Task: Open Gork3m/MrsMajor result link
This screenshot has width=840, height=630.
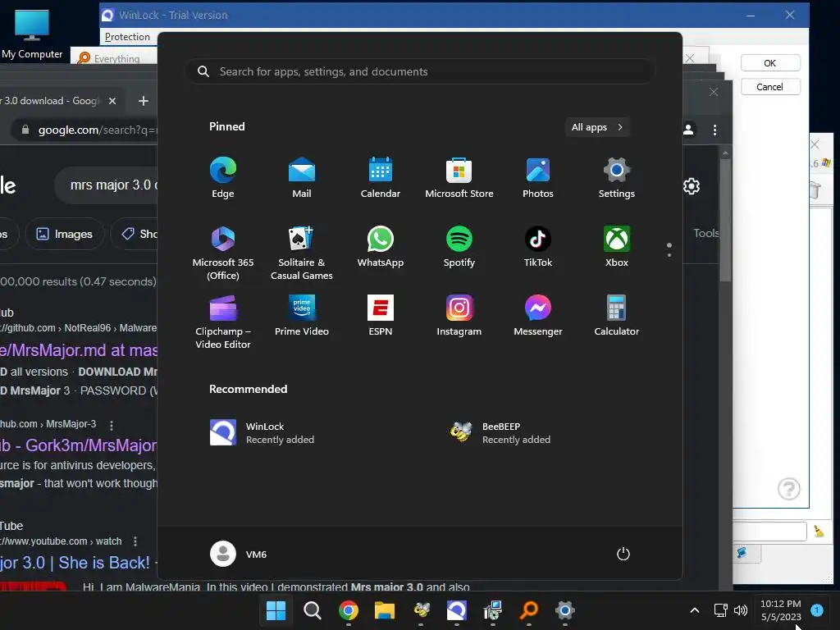Action: coord(79,445)
